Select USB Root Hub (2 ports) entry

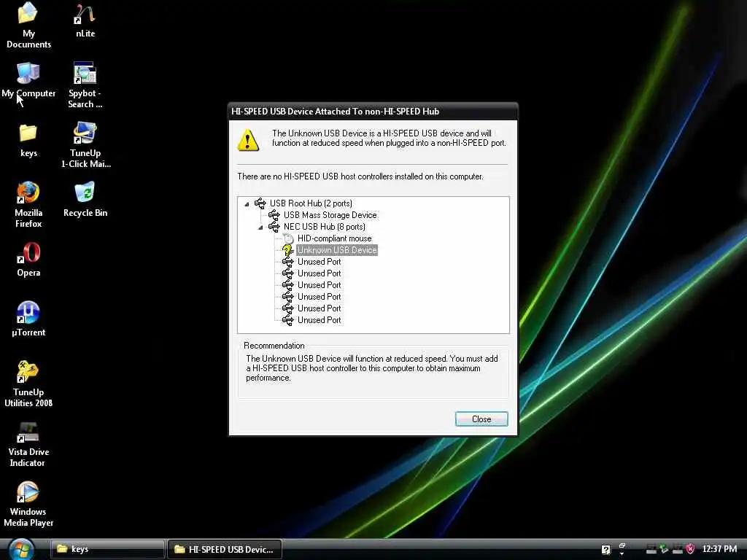(x=311, y=203)
